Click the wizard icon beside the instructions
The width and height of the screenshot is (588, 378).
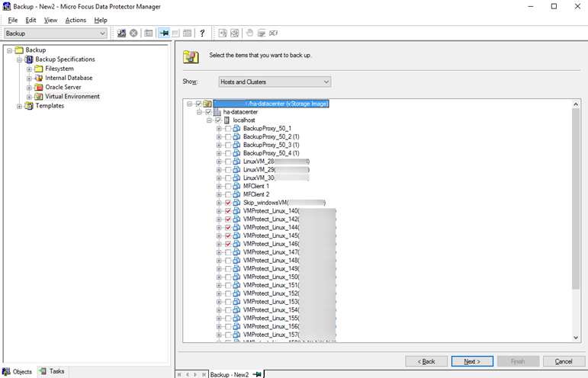pos(191,56)
